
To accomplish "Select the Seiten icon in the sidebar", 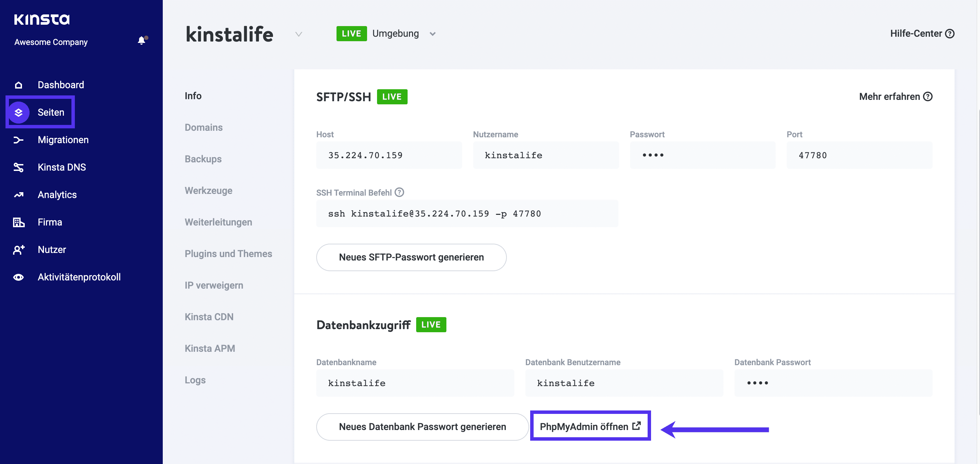I will point(19,112).
